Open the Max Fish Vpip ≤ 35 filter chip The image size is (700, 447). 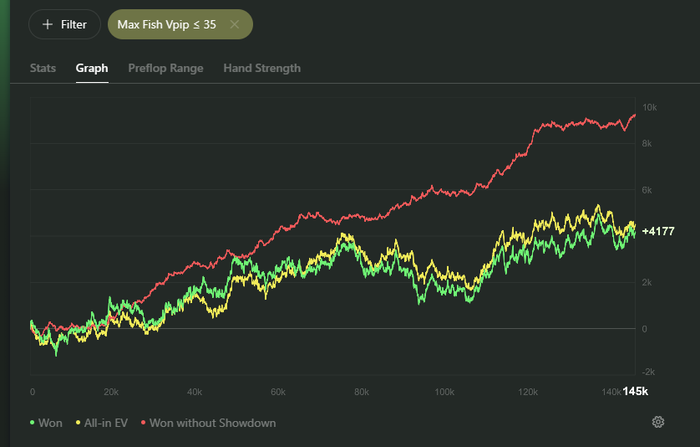[167, 25]
